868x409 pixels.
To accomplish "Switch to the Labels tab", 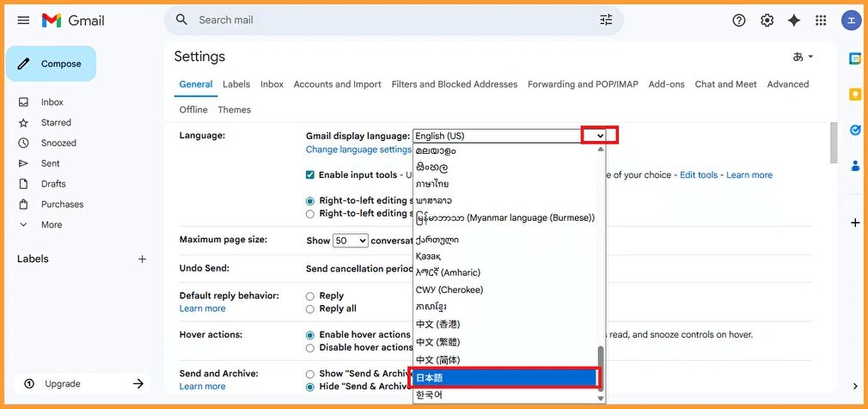I will coord(236,84).
